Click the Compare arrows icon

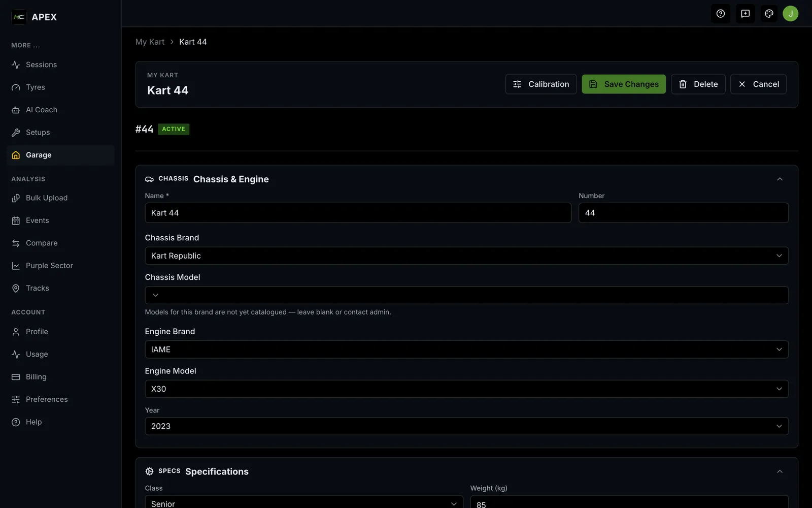16,243
